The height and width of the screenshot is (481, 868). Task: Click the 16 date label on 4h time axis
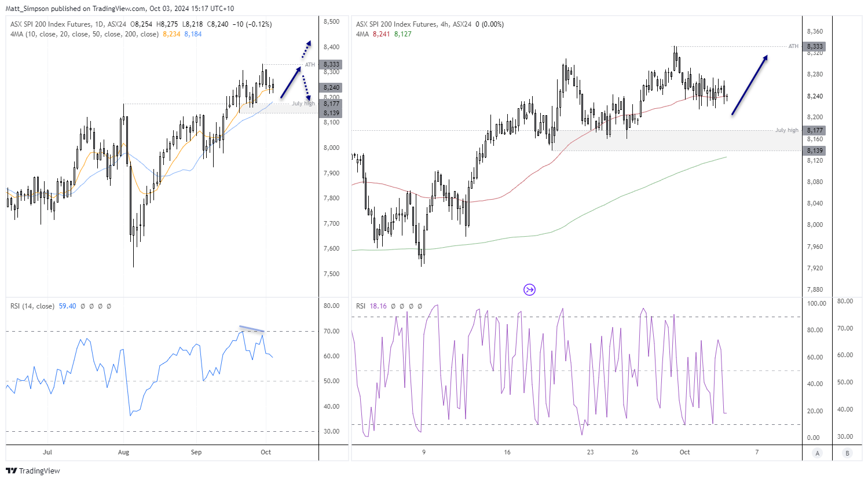tap(507, 452)
